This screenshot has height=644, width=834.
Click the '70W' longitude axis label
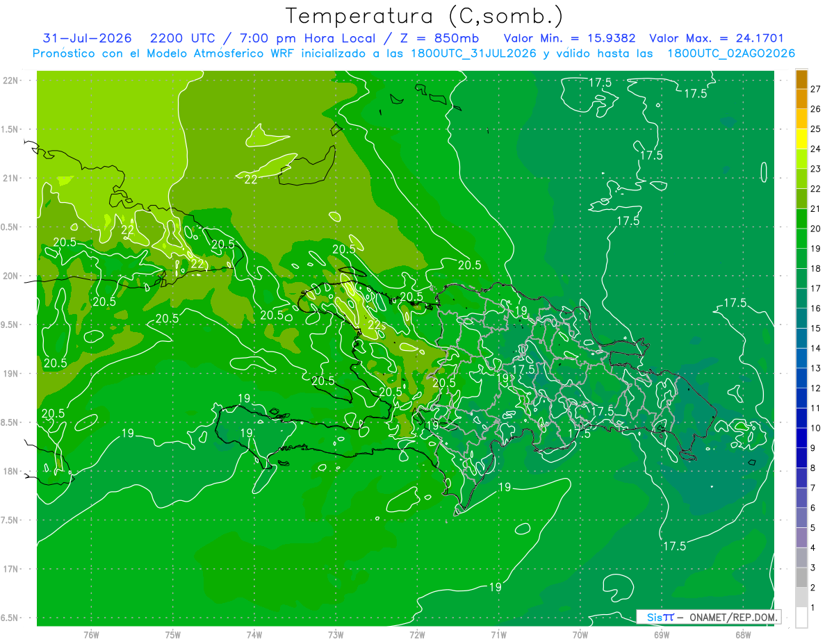580,635
